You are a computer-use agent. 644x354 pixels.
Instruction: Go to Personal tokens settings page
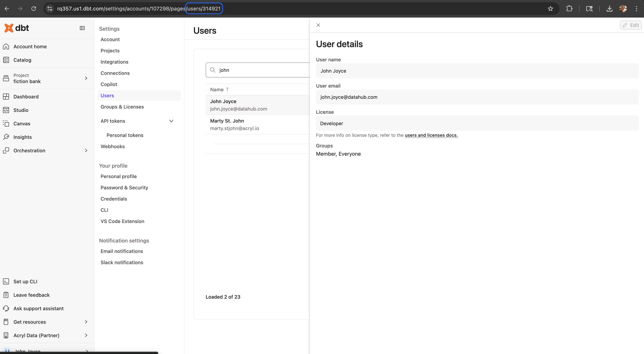click(x=125, y=135)
